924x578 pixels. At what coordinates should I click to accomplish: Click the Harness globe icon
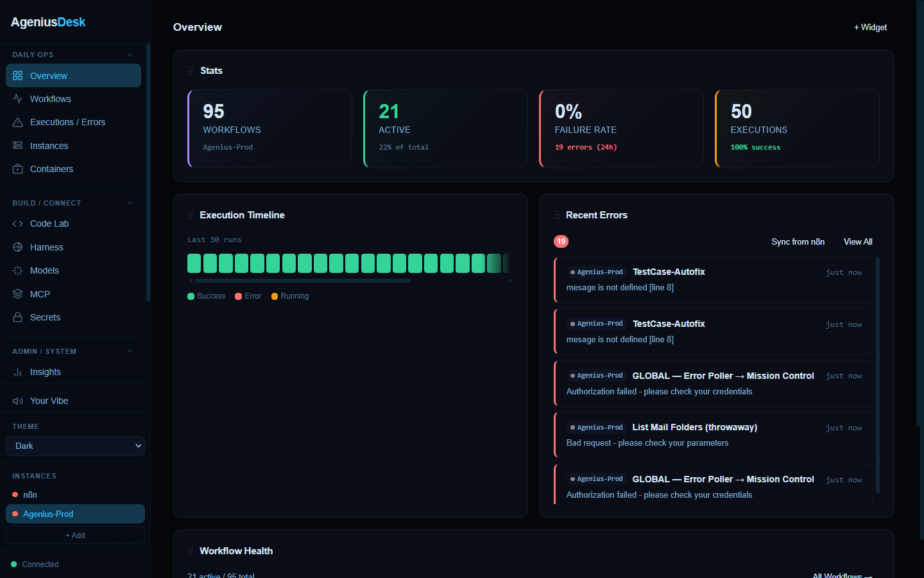pyautogui.click(x=17, y=247)
